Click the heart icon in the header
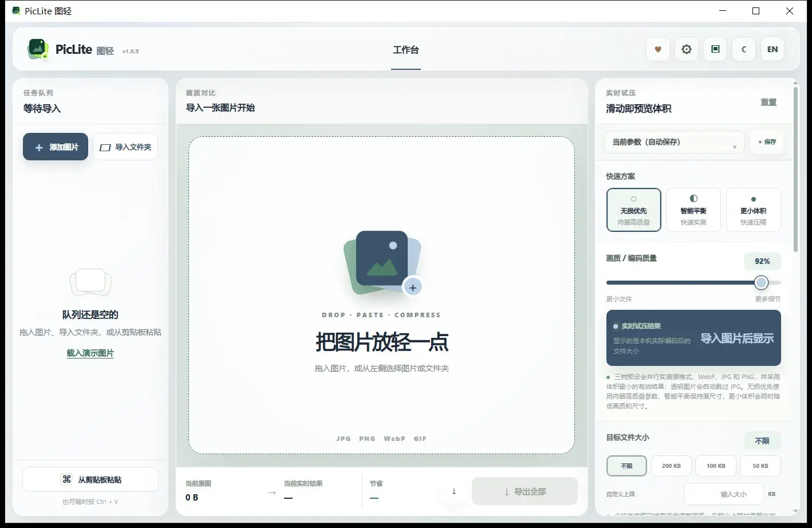The image size is (812, 528). [x=658, y=49]
